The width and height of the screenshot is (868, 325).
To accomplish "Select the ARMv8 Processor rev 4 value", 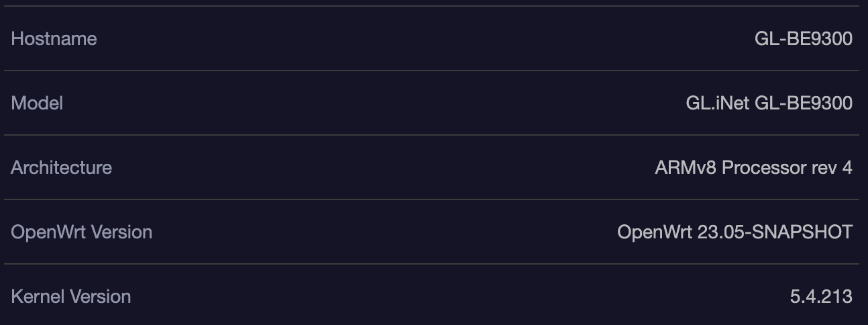I will [753, 168].
